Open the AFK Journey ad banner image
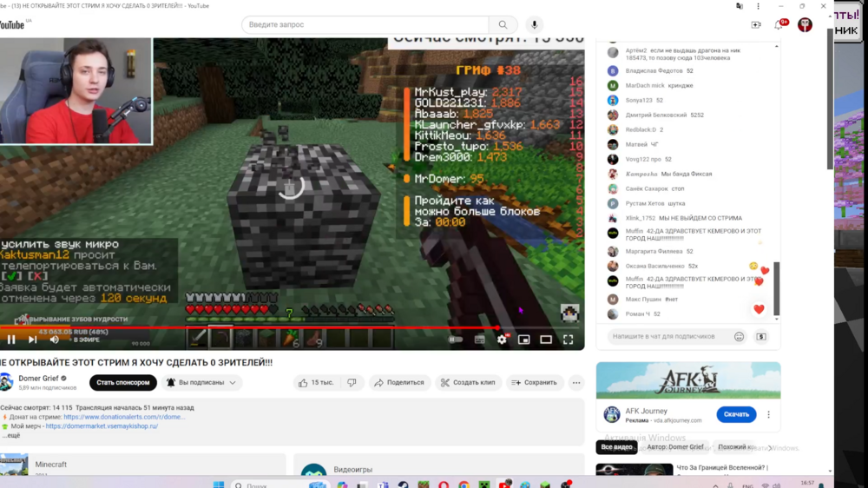 tap(688, 380)
